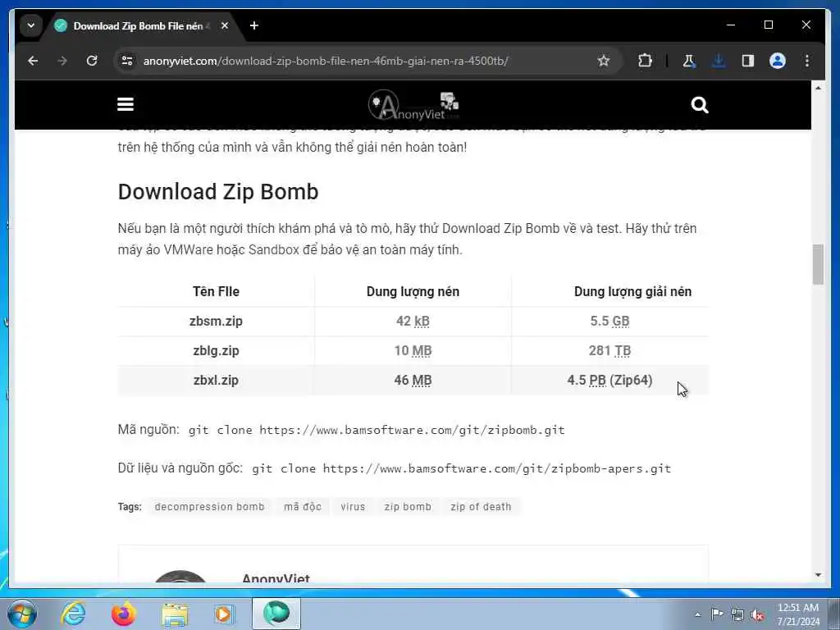This screenshot has height=630, width=840.
Task: Download the zblg.zip file
Action: (x=216, y=351)
